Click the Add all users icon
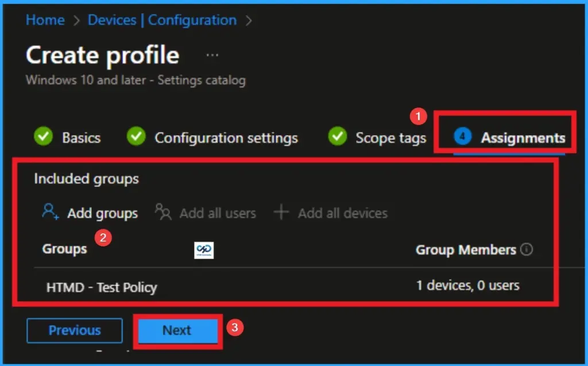 (x=163, y=212)
